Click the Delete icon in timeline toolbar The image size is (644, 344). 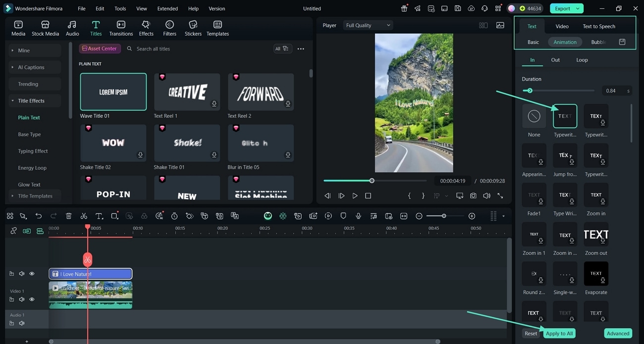tap(69, 216)
